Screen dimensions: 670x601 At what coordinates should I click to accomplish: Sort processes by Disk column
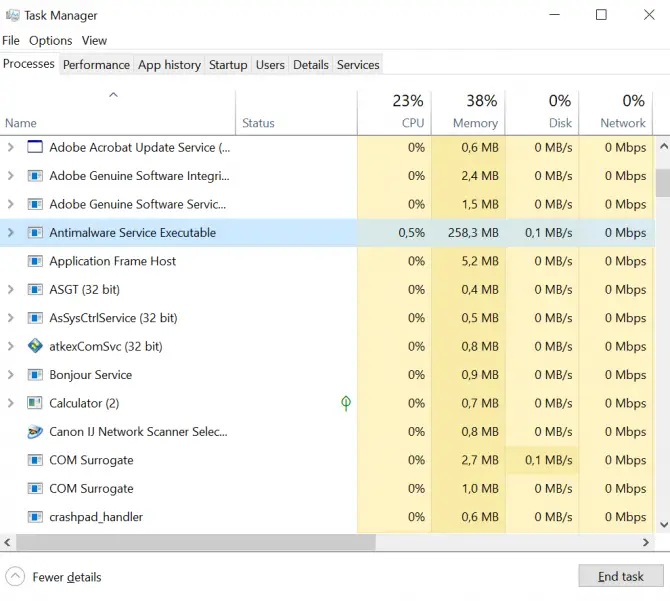(542, 113)
